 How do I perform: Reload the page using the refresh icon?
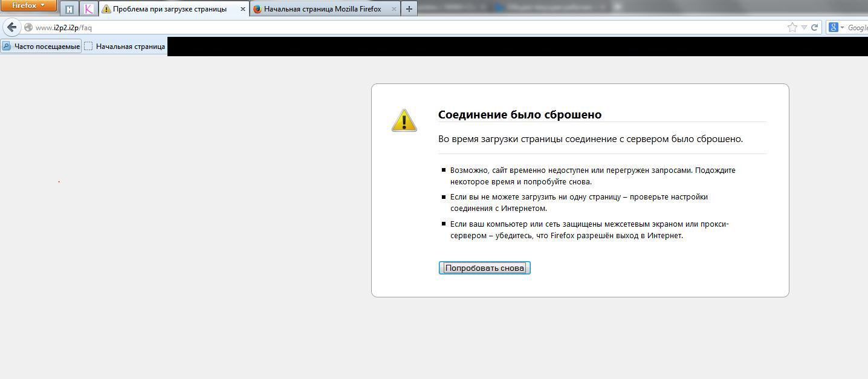tap(815, 27)
